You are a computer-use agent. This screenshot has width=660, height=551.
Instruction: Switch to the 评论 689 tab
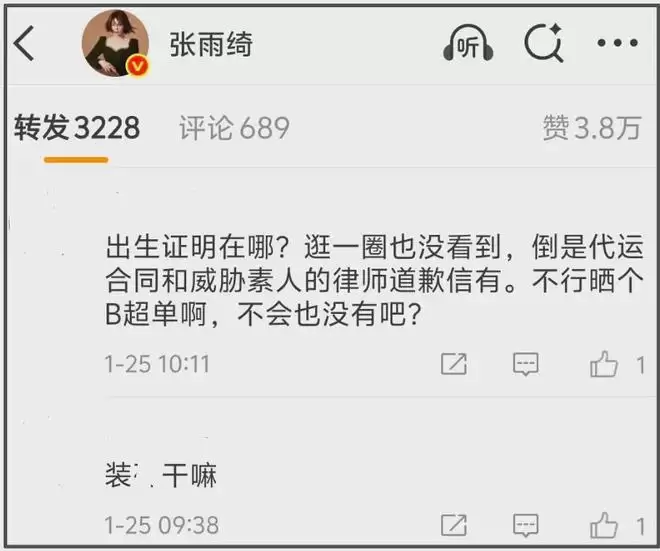(x=234, y=128)
